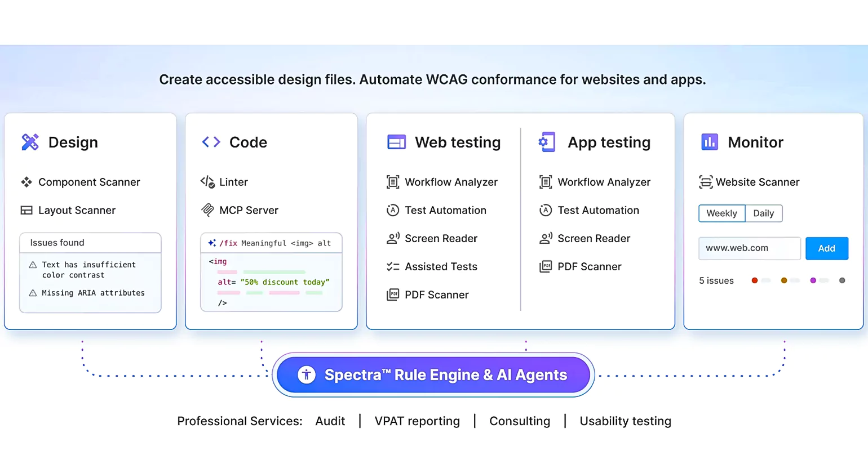Click the Code angle brackets icon

(210, 142)
